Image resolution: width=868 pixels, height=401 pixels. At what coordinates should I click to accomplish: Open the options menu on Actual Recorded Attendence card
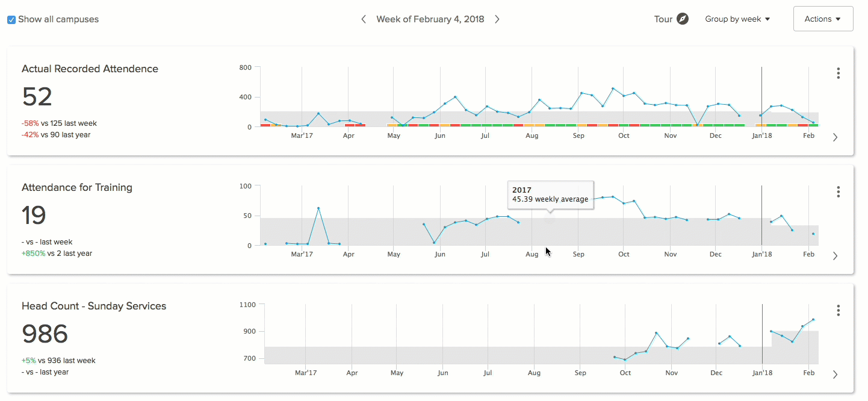point(839,73)
